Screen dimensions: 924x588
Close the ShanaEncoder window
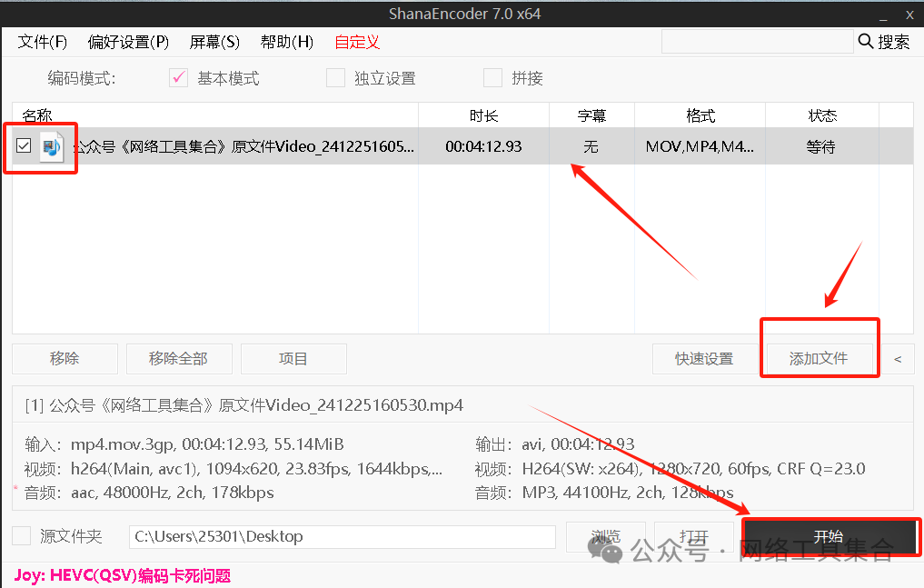click(x=909, y=16)
